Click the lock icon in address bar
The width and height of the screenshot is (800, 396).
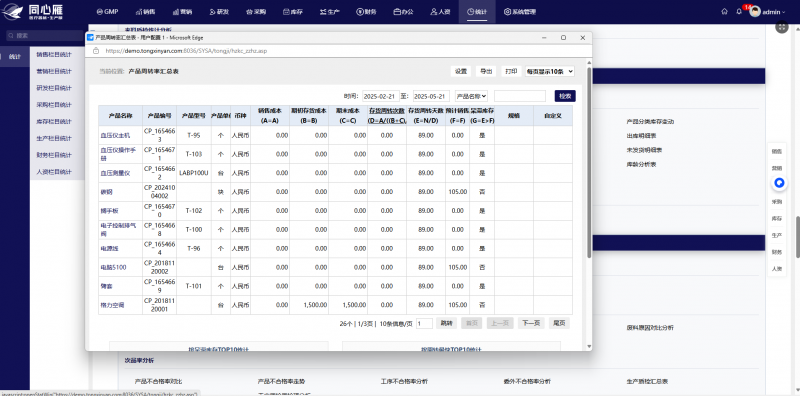click(x=95, y=51)
